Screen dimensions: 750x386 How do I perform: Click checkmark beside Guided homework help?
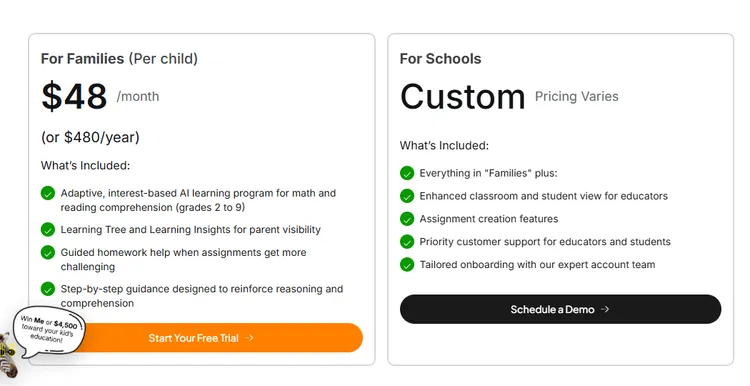48,253
